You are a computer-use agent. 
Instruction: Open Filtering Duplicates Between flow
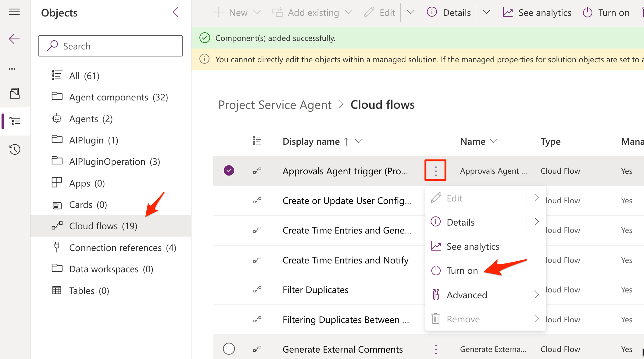pos(345,320)
